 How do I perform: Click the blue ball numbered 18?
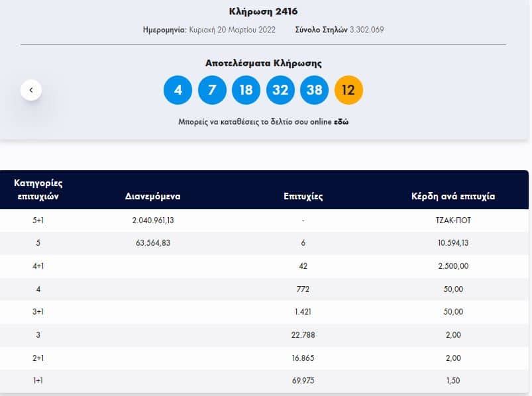[246, 90]
